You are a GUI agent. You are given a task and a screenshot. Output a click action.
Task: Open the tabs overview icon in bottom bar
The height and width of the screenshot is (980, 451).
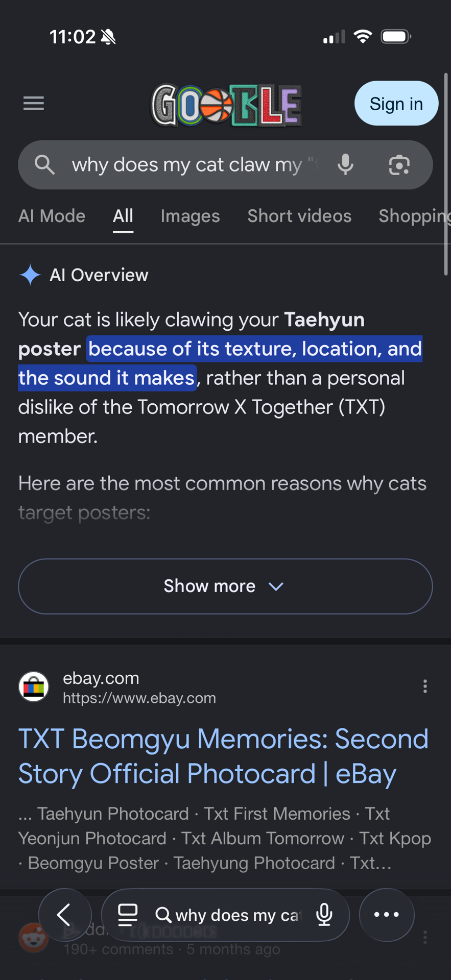pyautogui.click(x=128, y=915)
